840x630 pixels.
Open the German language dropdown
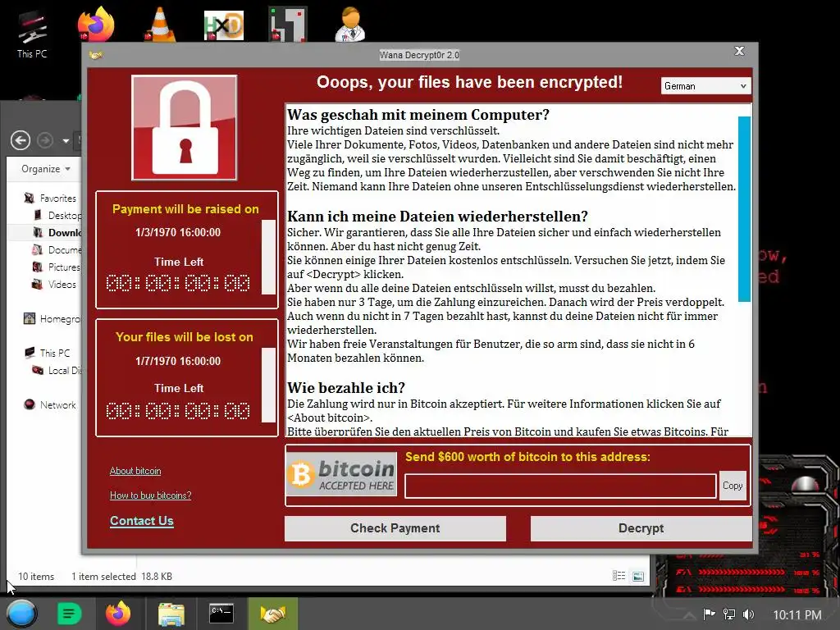click(x=705, y=85)
